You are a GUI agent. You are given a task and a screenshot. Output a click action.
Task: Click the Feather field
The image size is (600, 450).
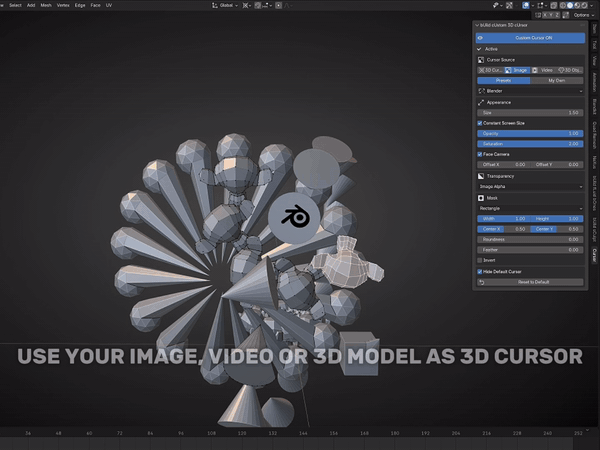pos(530,250)
